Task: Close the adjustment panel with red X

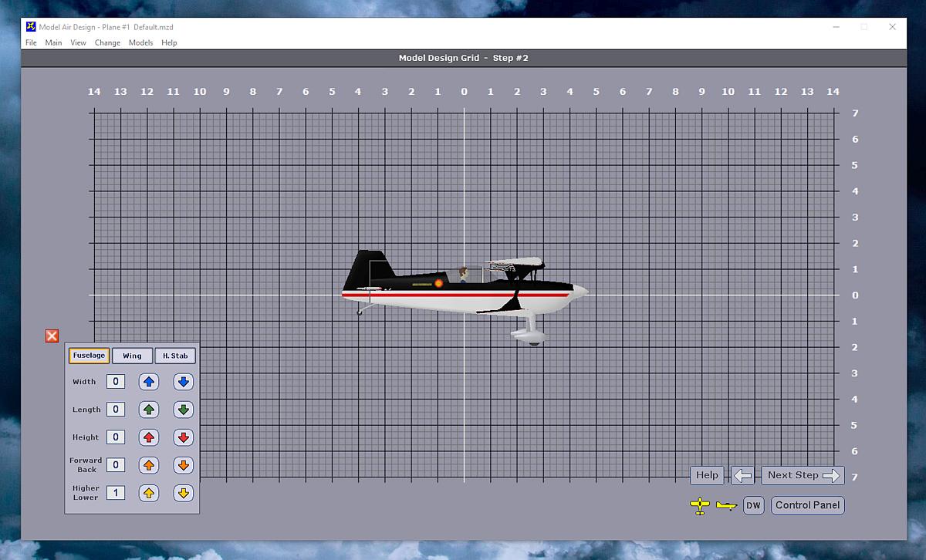Action: click(52, 336)
